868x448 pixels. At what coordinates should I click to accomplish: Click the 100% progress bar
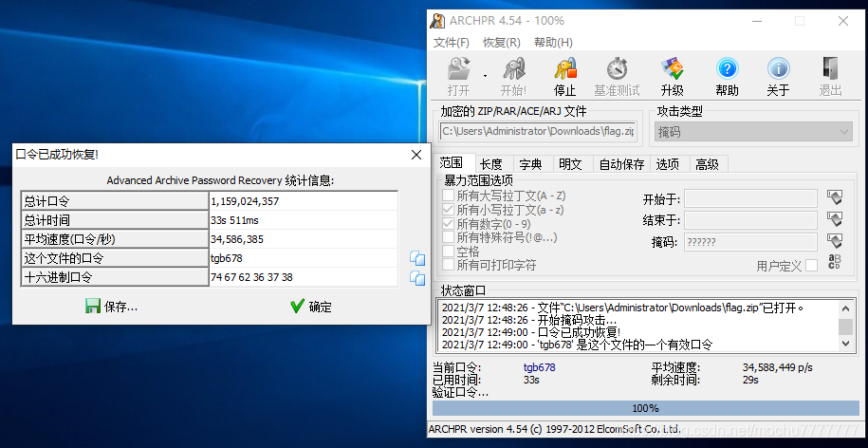(x=645, y=409)
